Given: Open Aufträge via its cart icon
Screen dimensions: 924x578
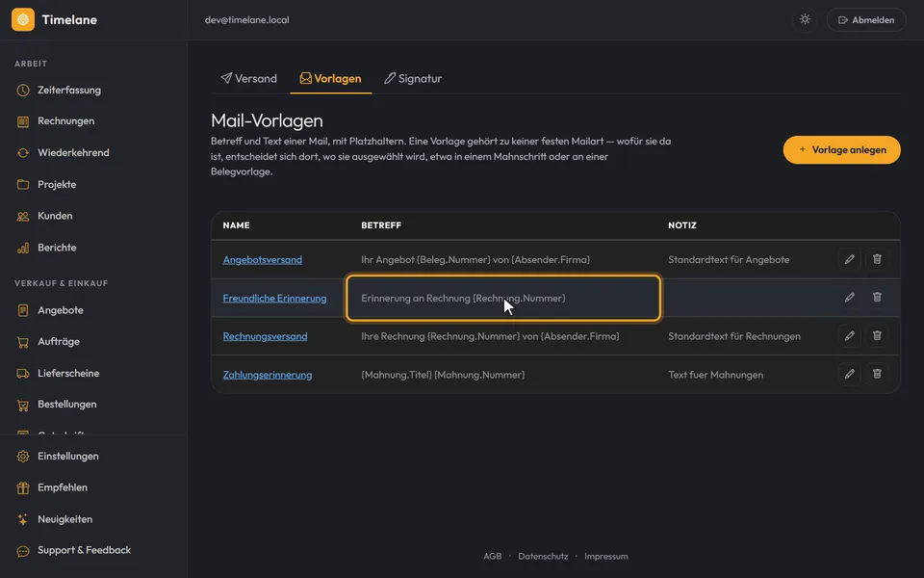Looking at the screenshot, I should [23, 341].
